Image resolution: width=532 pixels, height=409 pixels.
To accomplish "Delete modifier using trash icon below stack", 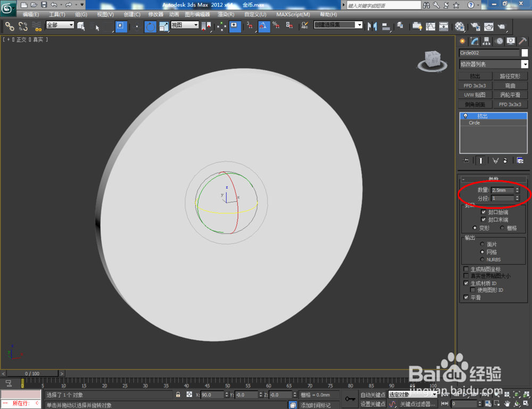I will (x=505, y=160).
